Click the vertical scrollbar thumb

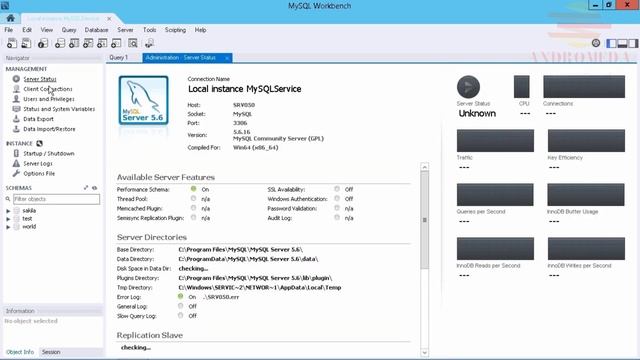[x=424, y=220]
